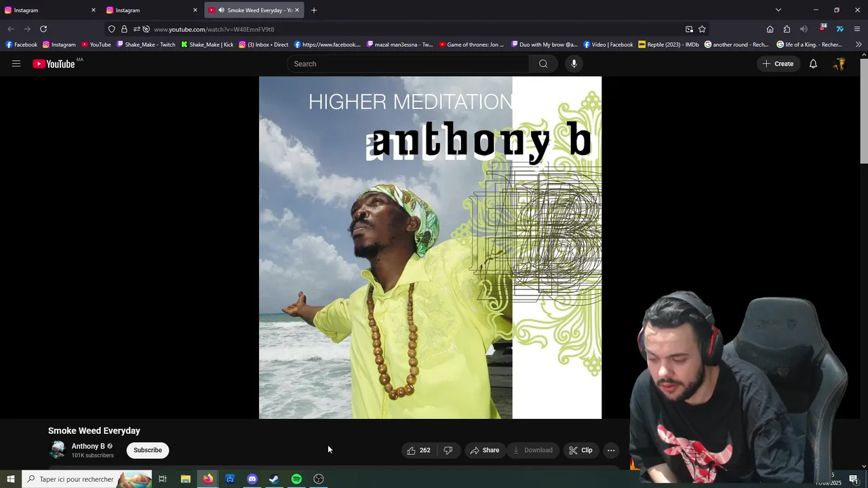Click the Windows taskbar search box
This screenshot has width=868, height=488.
tap(87, 479)
